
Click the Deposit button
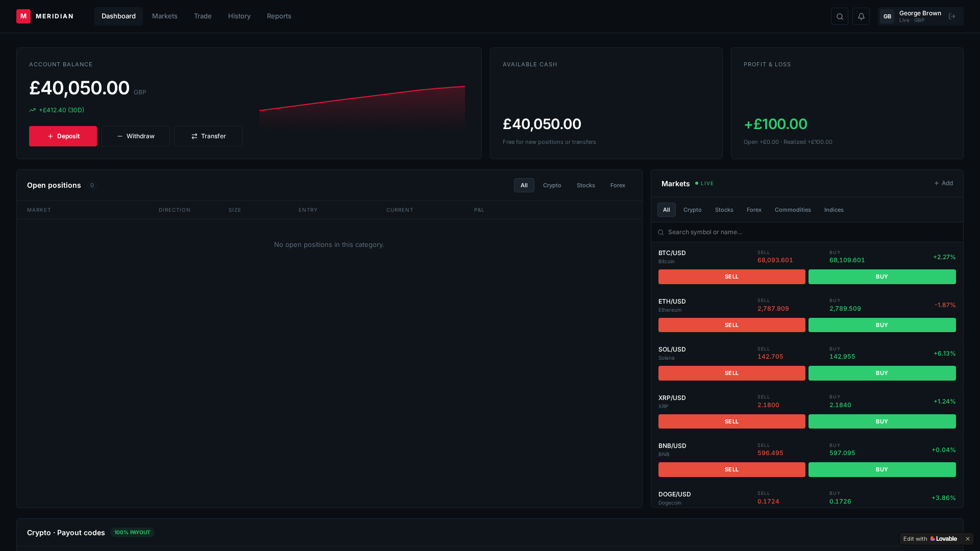click(63, 136)
